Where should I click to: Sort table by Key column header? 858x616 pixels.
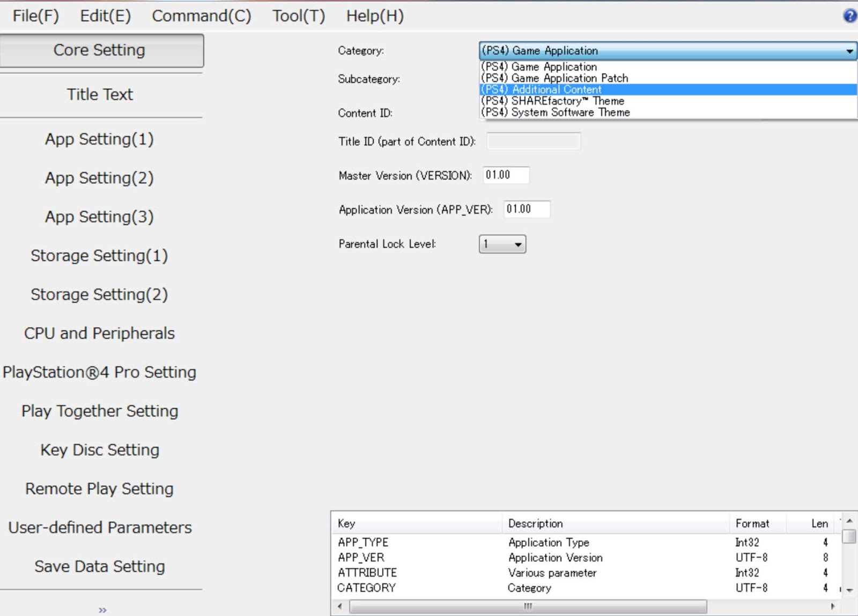[417, 523]
